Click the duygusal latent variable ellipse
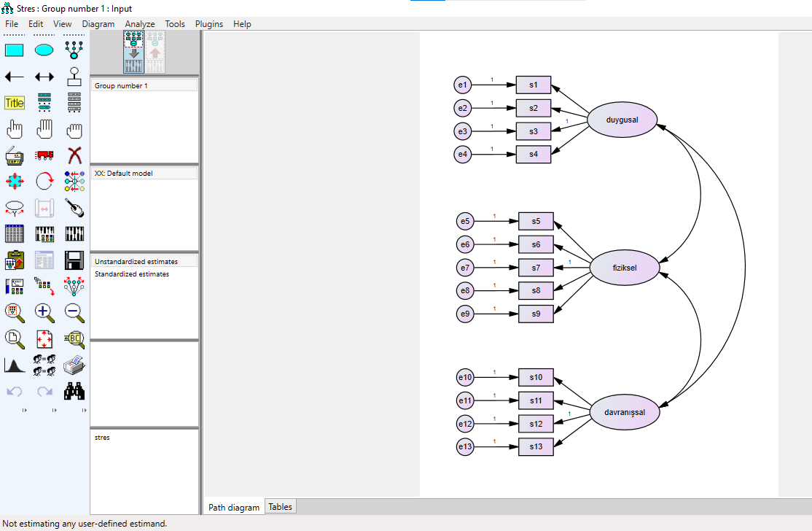 pyautogui.click(x=622, y=120)
